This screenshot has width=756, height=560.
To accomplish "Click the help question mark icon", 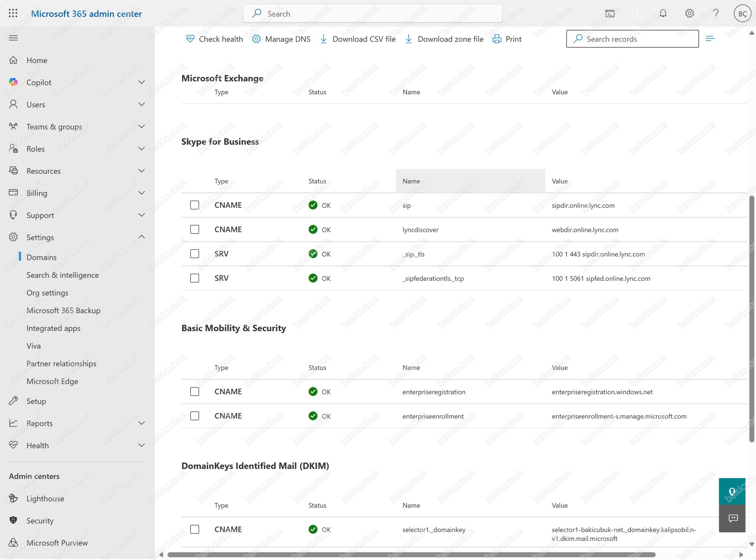I will tap(715, 14).
